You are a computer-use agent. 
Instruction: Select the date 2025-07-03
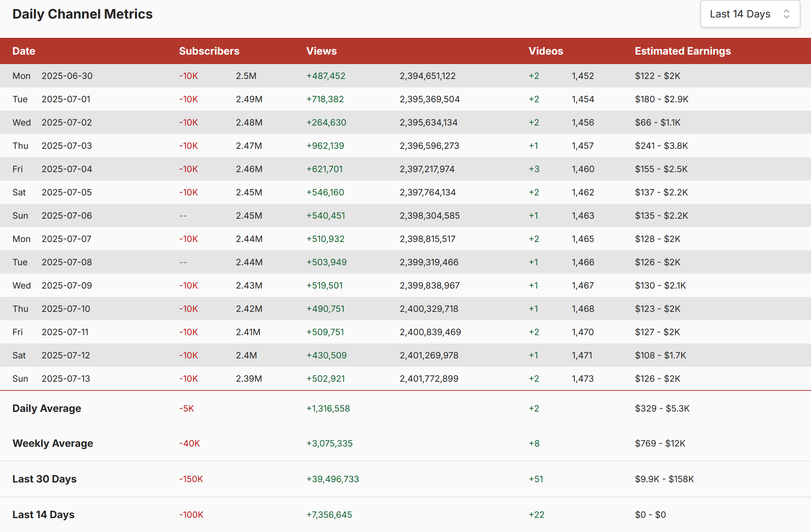[x=67, y=146]
